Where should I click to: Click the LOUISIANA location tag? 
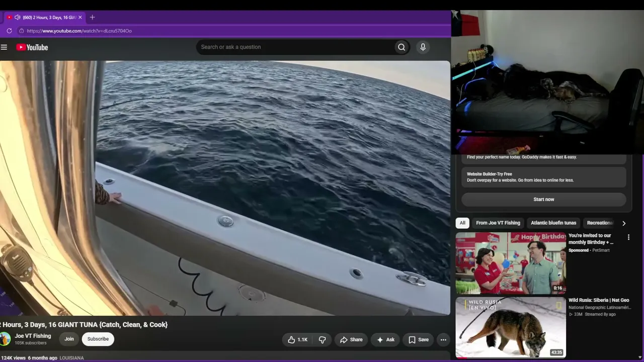[x=71, y=358]
